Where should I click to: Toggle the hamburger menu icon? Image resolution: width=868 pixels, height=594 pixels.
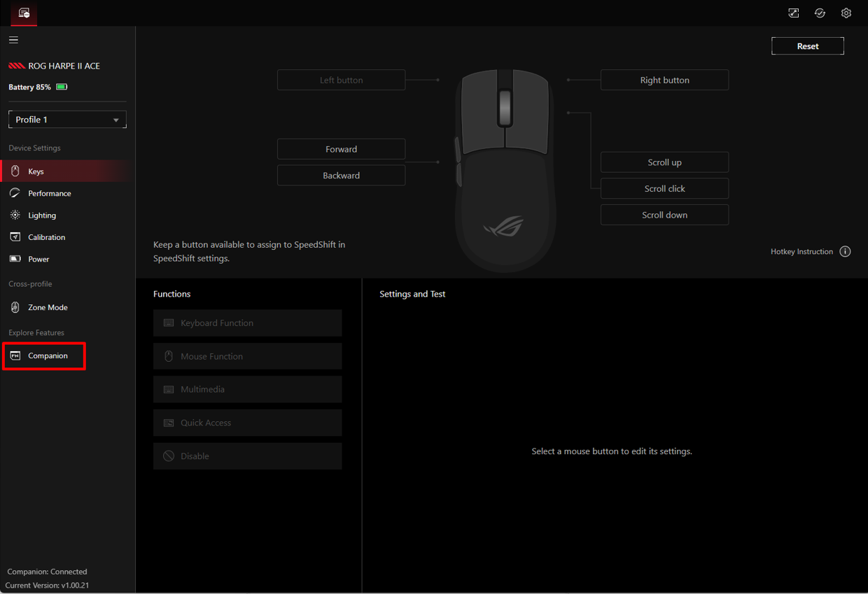click(x=13, y=40)
